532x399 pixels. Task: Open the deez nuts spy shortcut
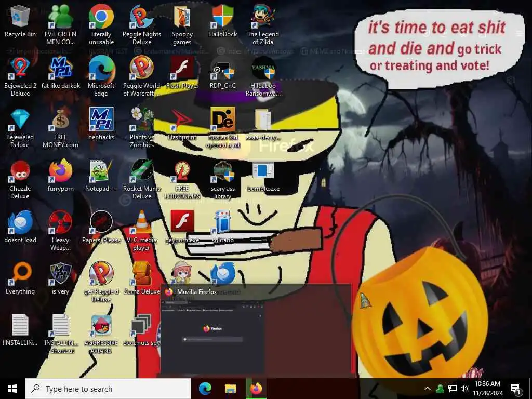click(x=142, y=330)
